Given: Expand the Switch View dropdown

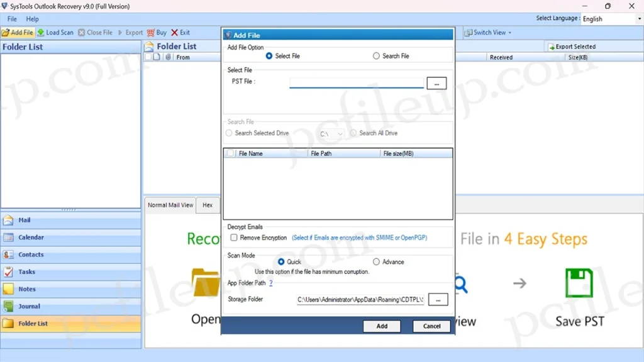Looking at the screenshot, I should (489, 33).
